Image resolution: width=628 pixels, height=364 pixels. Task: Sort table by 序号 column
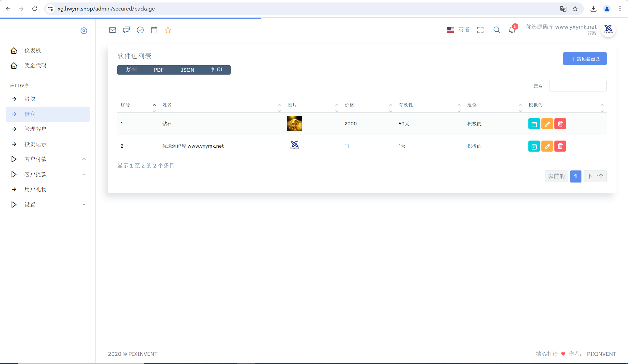tap(138, 105)
